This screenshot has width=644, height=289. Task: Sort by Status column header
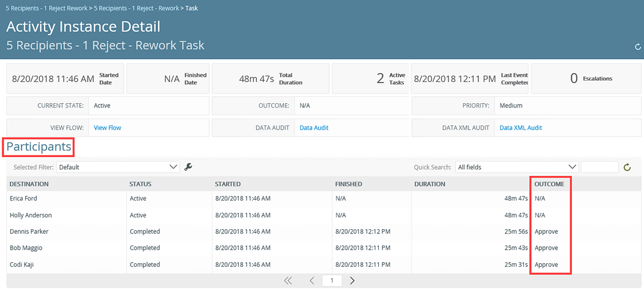[x=141, y=184]
